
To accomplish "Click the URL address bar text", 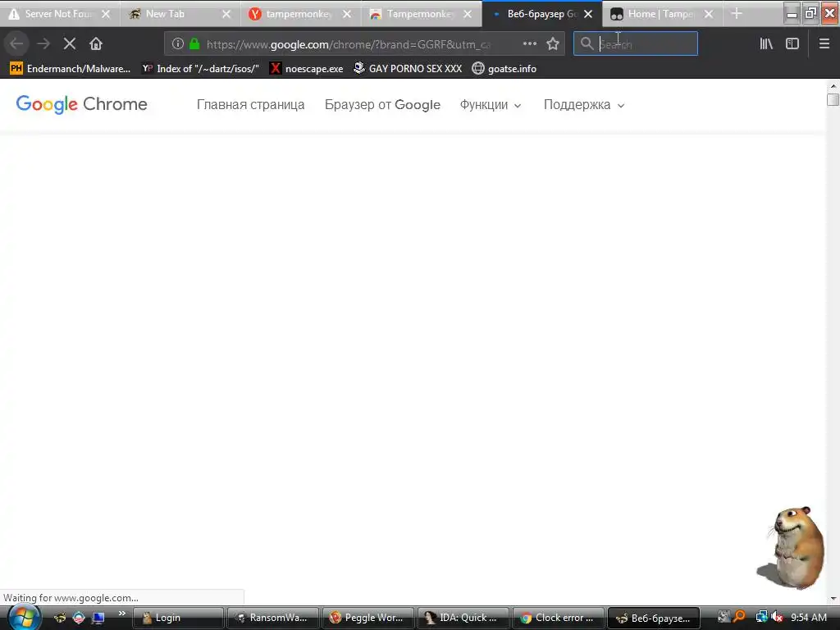I will pos(348,44).
